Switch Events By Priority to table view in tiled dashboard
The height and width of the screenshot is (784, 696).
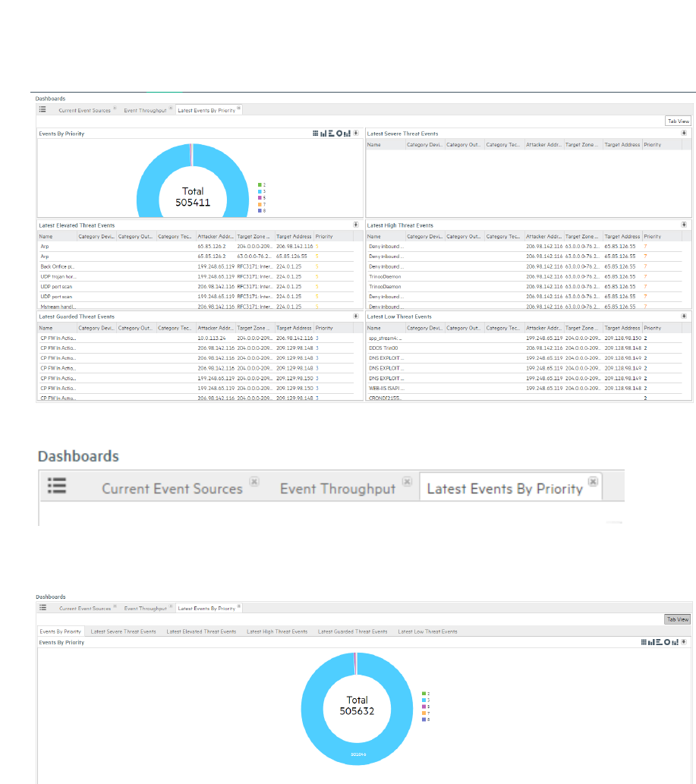click(316, 133)
